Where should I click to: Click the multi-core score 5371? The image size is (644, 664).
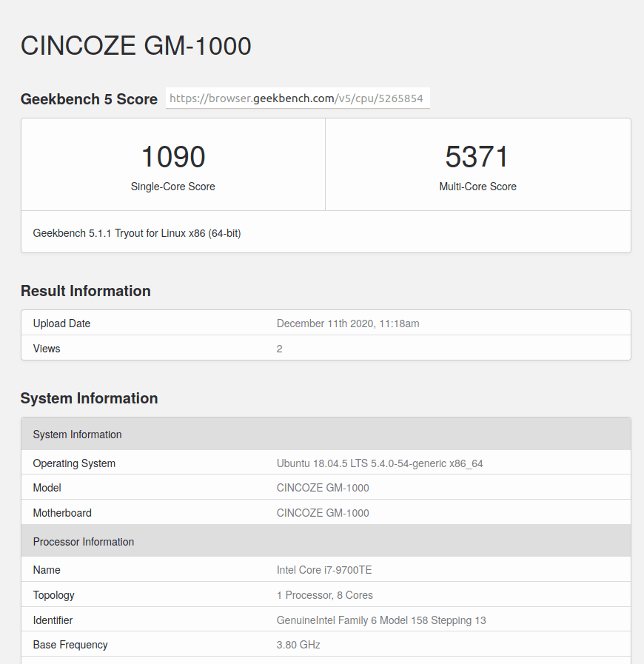coord(477,157)
